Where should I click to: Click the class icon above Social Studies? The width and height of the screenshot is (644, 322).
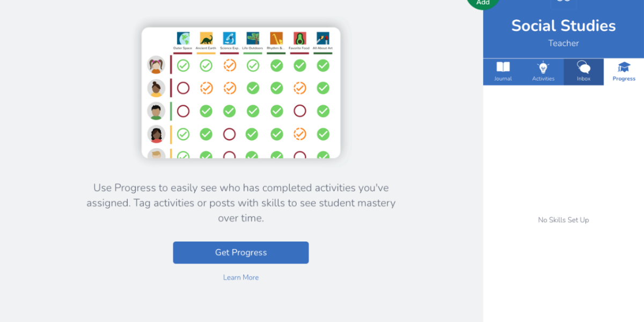[x=563, y=2]
